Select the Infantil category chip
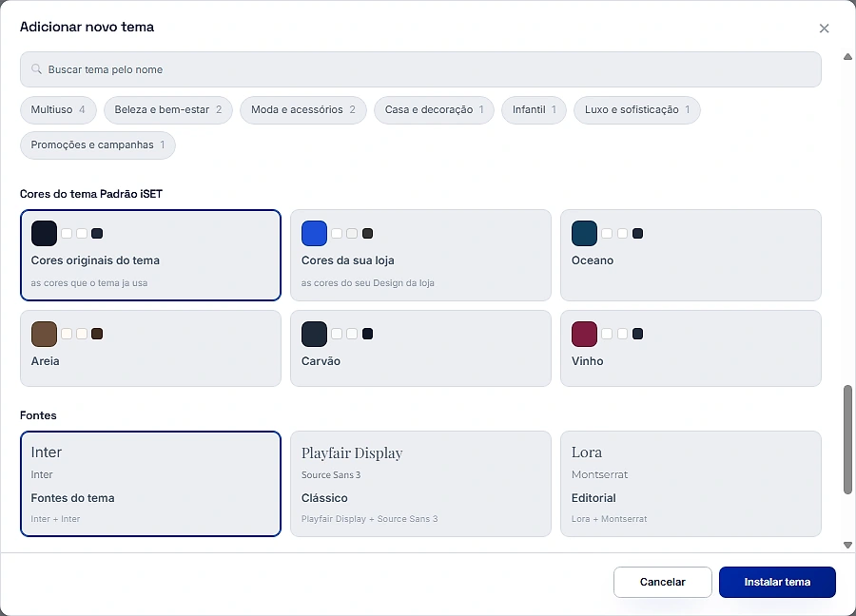Viewport: 856px width, 616px height. 534,109
